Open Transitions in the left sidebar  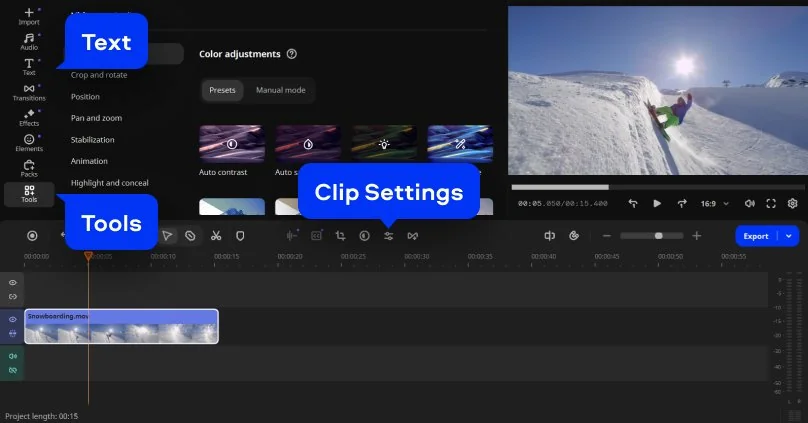pos(29,92)
